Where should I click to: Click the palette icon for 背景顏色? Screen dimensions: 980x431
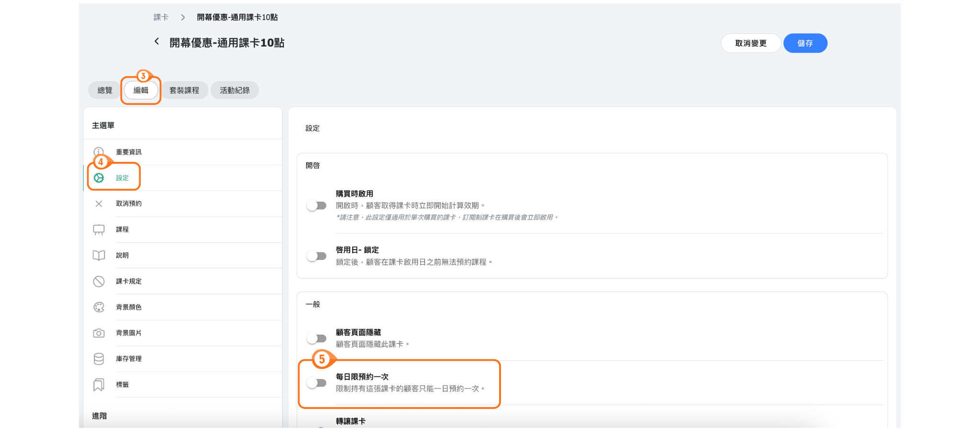coord(99,307)
